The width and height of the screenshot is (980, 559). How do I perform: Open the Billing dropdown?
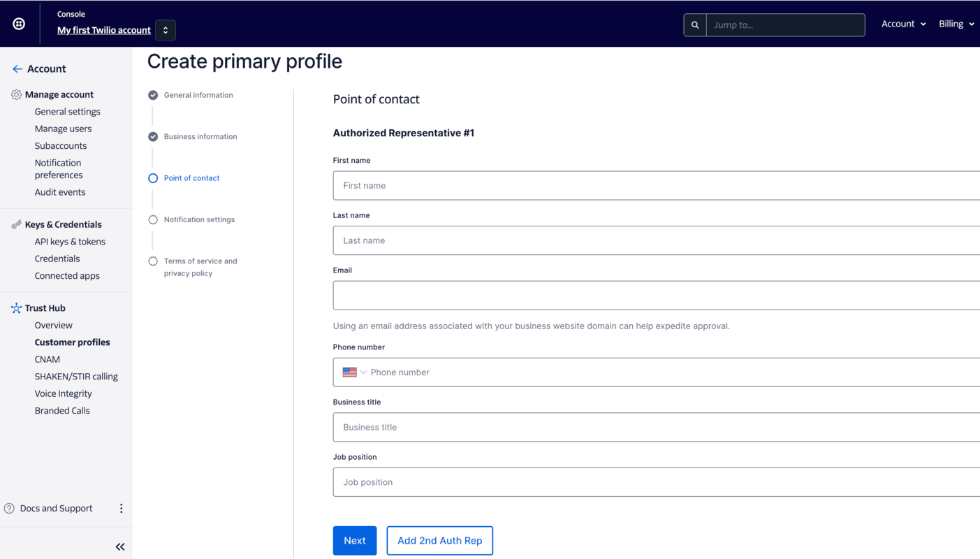[x=956, y=23]
